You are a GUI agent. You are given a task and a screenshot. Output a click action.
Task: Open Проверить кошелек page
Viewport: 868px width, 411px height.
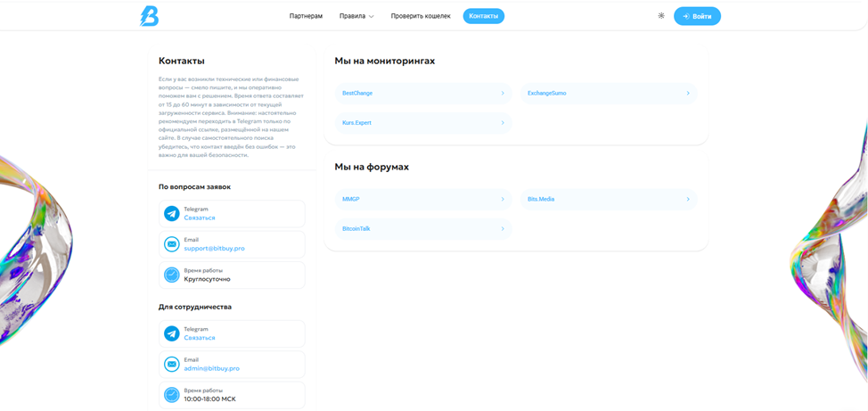point(421,16)
